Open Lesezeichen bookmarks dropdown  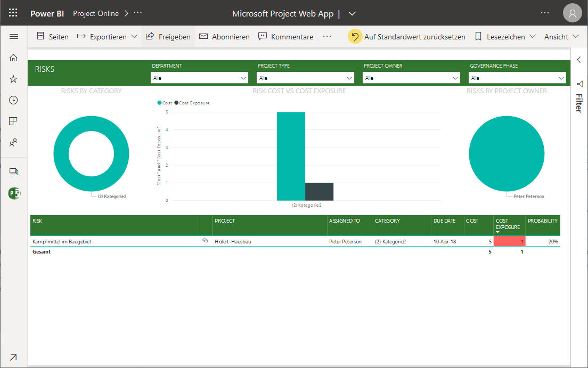[505, 36]
